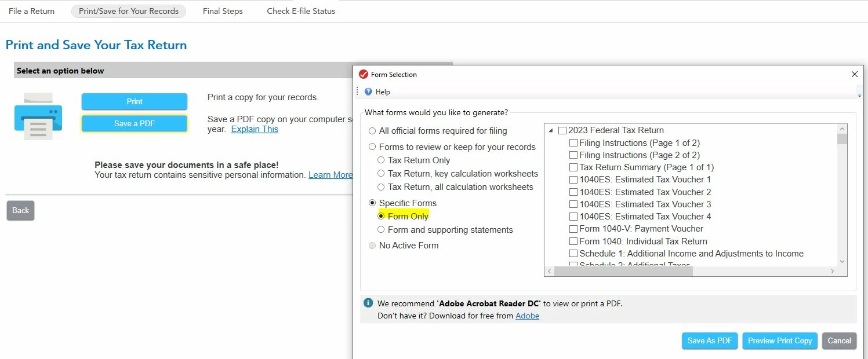Open the Check E-file Status tab
Screen dimensions: 868x359
click(x=301, y=11)
